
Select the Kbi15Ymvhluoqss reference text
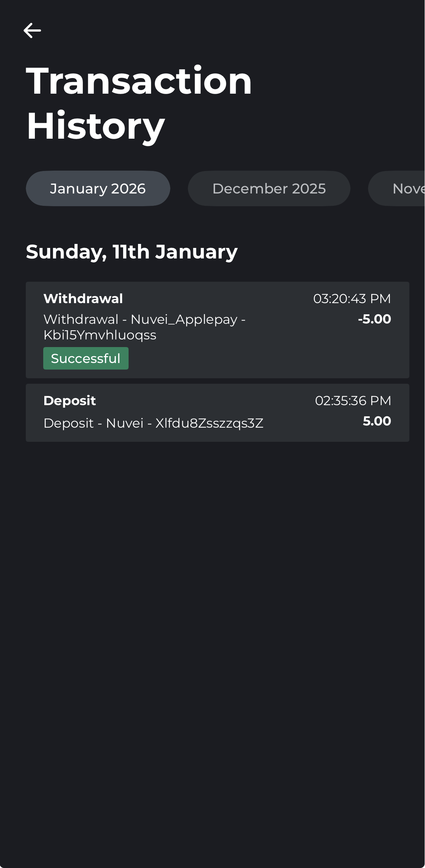tap(100, 335)
